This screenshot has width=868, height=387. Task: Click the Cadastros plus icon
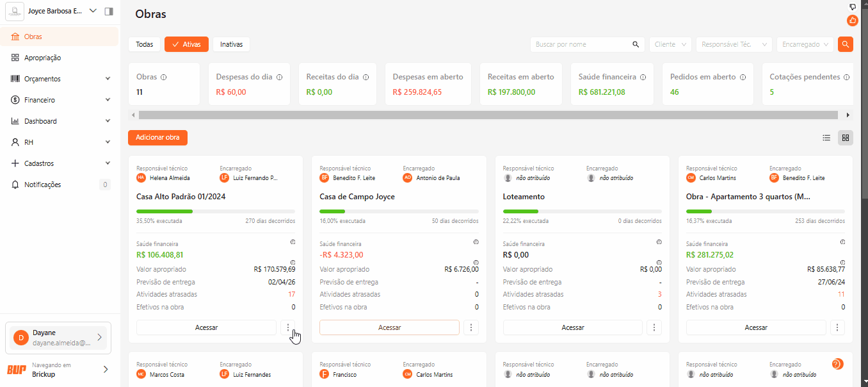tap(15, 163)
